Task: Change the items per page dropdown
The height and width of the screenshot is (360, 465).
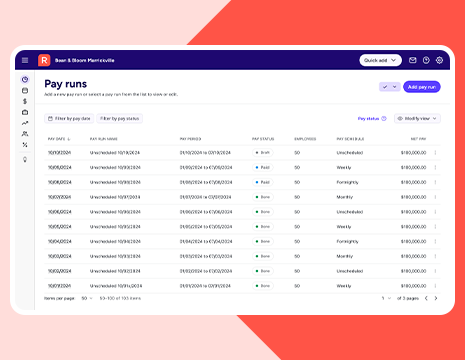Action: 87,298
